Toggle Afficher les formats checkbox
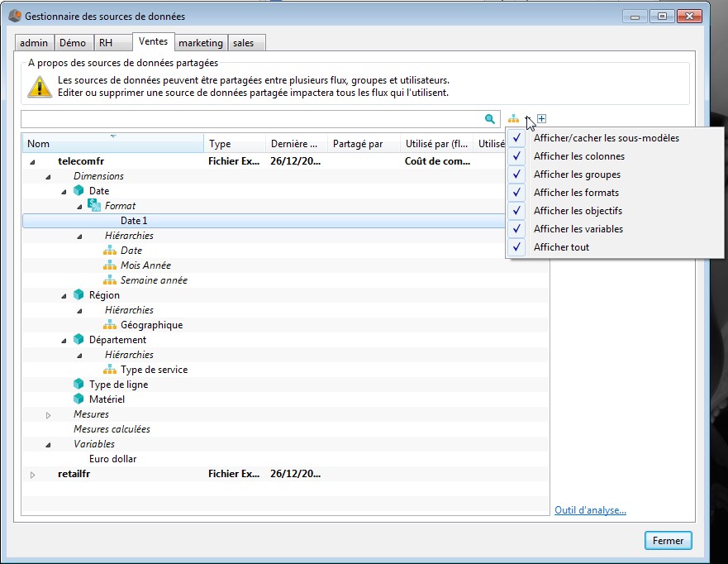This screenshot has height=564, width=728. tap(516, 193)
